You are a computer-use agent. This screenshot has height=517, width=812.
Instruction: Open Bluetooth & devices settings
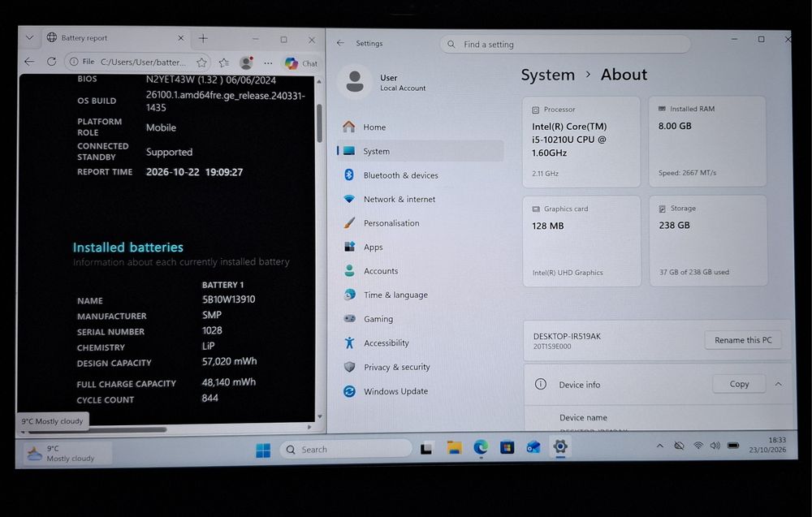pos(420,175)
